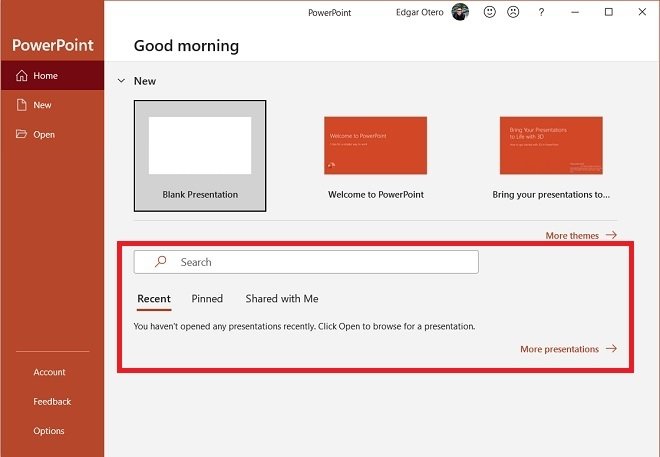Open the Welcome to PowerPoint template thumbnail

(x=375, y=145)
